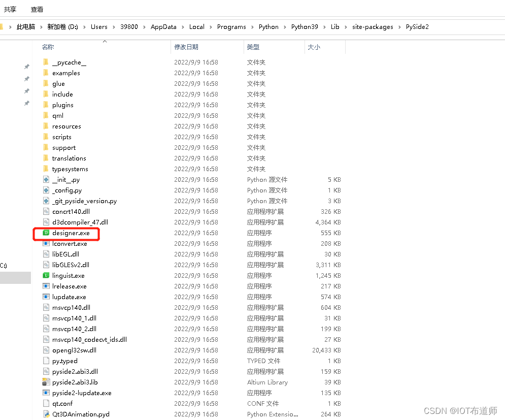Viewport: 505px width, 420px height.
Task: Select the file name pyside2.abi3.dll
Action: [x=75, y=371]
